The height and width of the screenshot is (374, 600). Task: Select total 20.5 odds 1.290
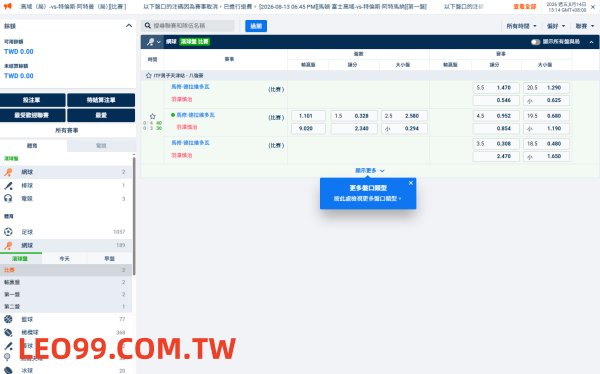tap(546, 88)
